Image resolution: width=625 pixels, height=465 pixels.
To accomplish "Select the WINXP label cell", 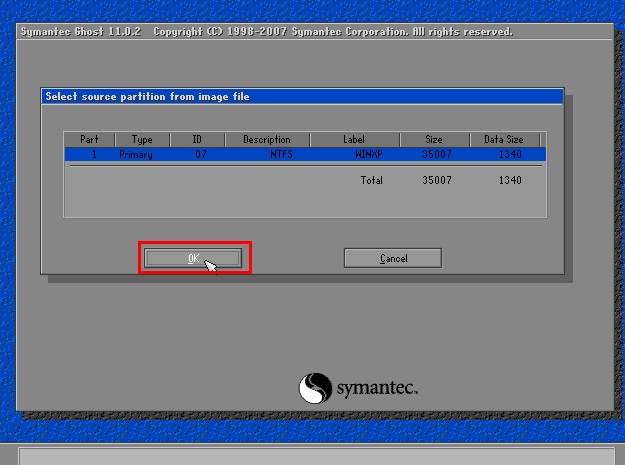I will click(369, 155).
